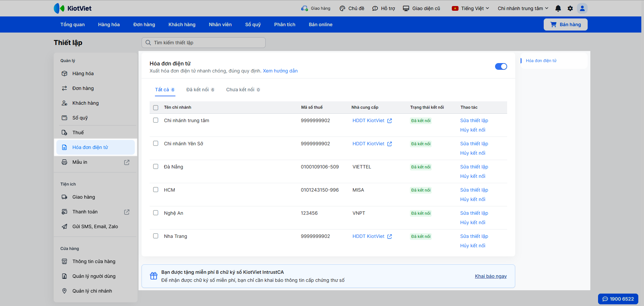Click the notification bell icon
The image size is (644, 306).
[558, 8]
